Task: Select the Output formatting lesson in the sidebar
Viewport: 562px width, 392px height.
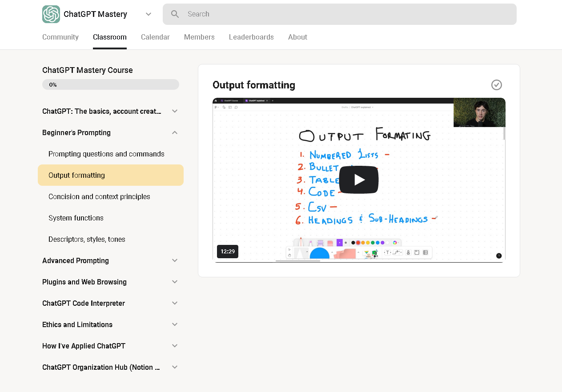Action: click(x=111, y=175)
